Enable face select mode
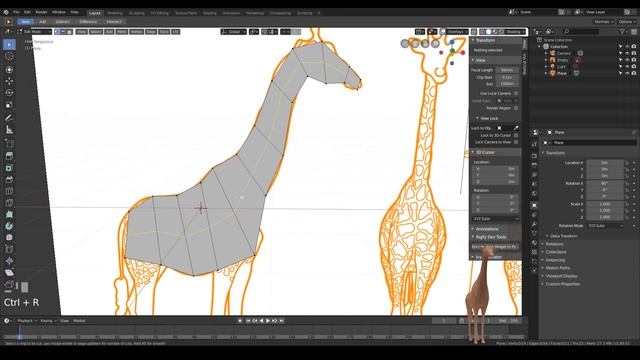The image size is (640, 360). point(69,31)
